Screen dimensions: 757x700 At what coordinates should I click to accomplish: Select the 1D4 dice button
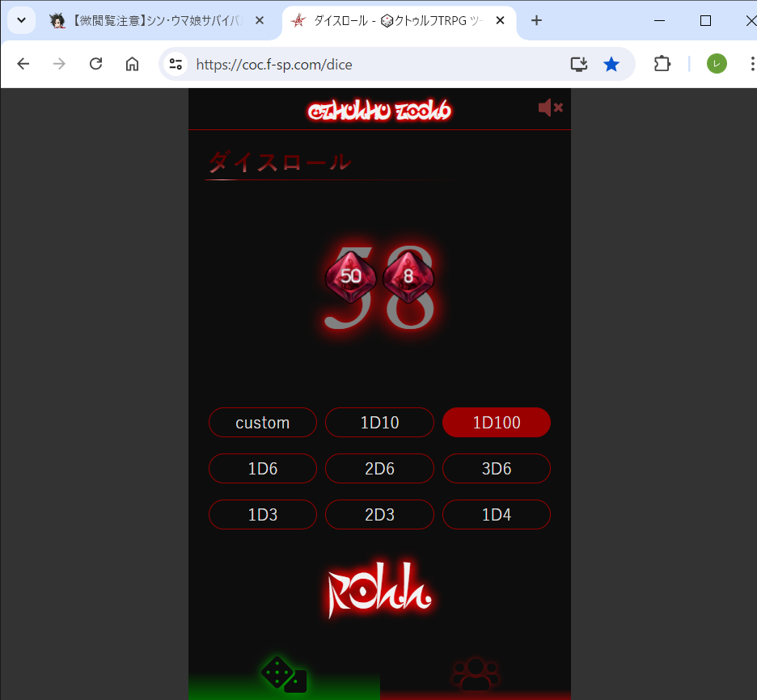497,515
